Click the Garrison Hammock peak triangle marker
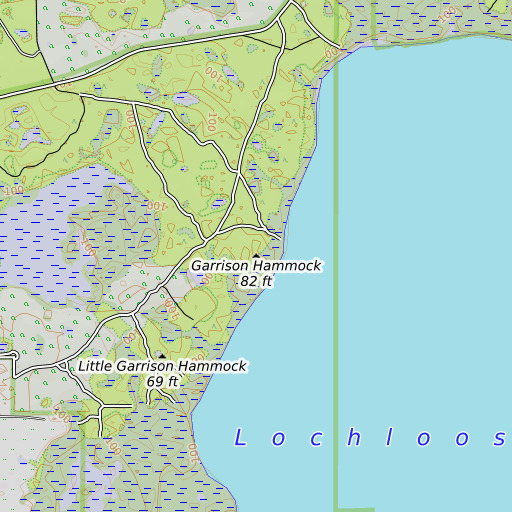 (x=256, y=256)
